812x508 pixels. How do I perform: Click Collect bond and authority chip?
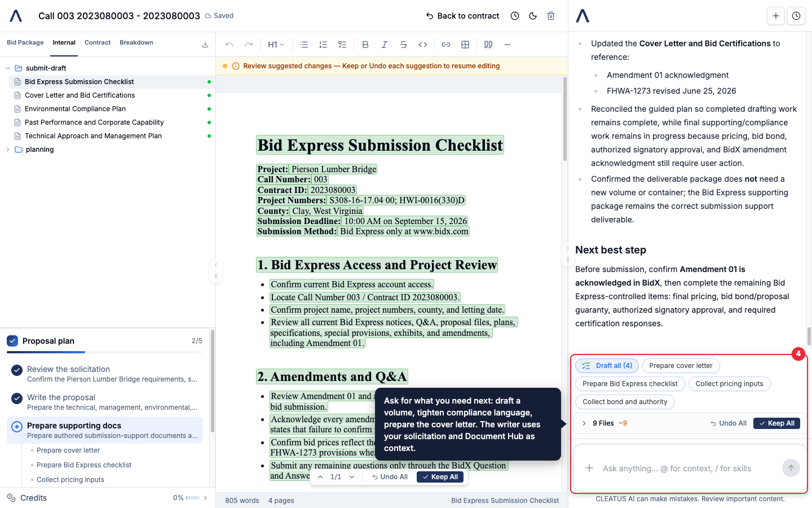[625, 402]
